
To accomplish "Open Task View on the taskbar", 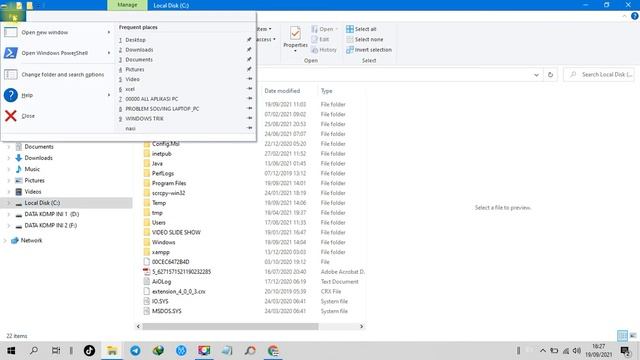I will 56,351.
